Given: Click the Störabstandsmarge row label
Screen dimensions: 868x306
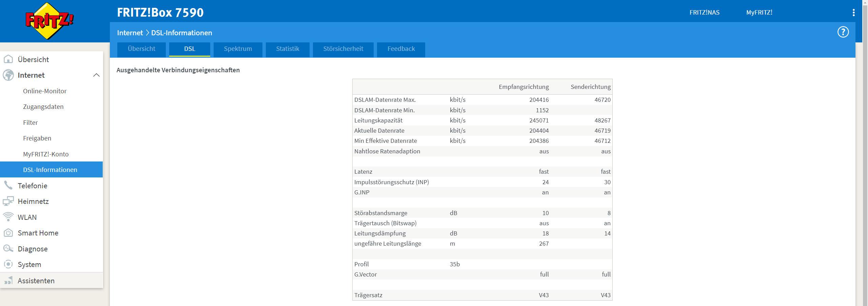Looking at the screenshot, I should point(381,213).
